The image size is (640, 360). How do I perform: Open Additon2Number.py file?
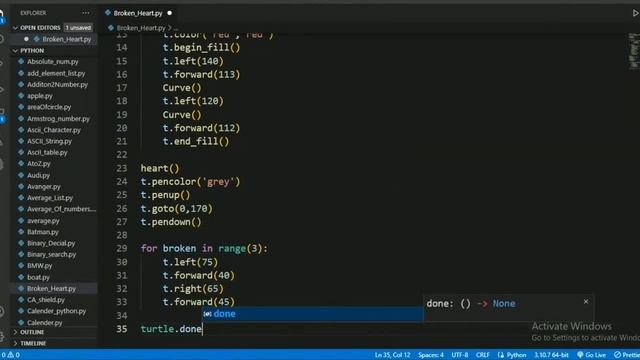tap(57, 84)
